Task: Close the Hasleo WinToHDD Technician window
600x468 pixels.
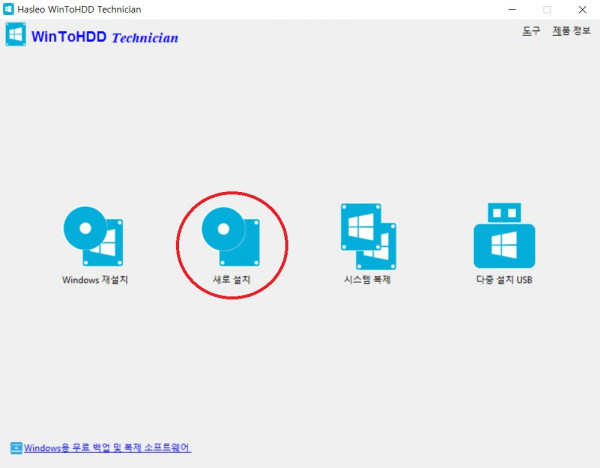Action: click(582, 10)
